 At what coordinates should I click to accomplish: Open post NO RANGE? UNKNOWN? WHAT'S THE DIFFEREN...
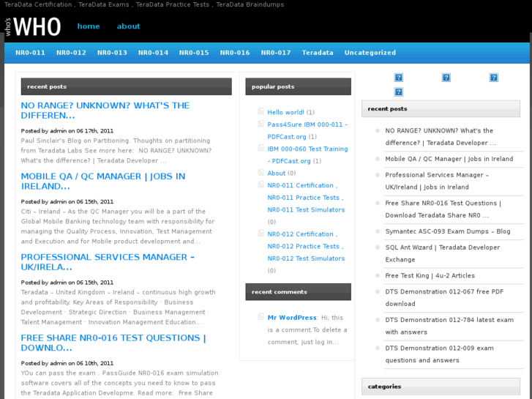point(105,111)
